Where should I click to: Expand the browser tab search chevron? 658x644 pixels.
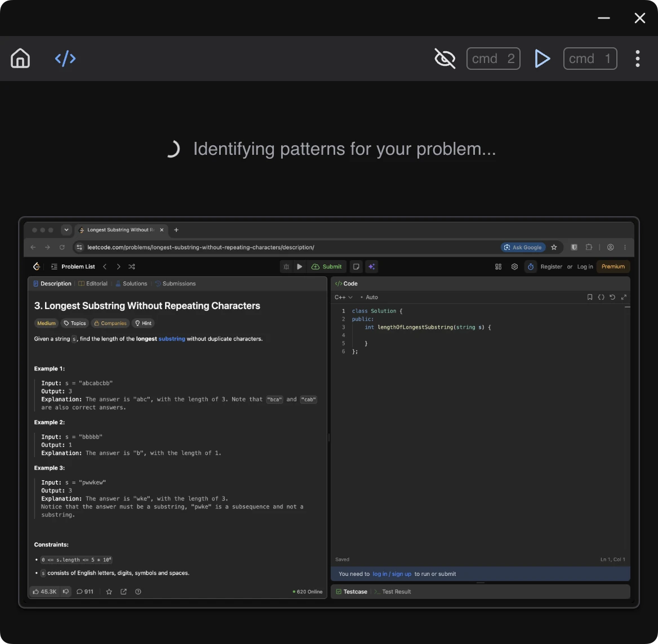pyautogui.click(x=66, y=230)
